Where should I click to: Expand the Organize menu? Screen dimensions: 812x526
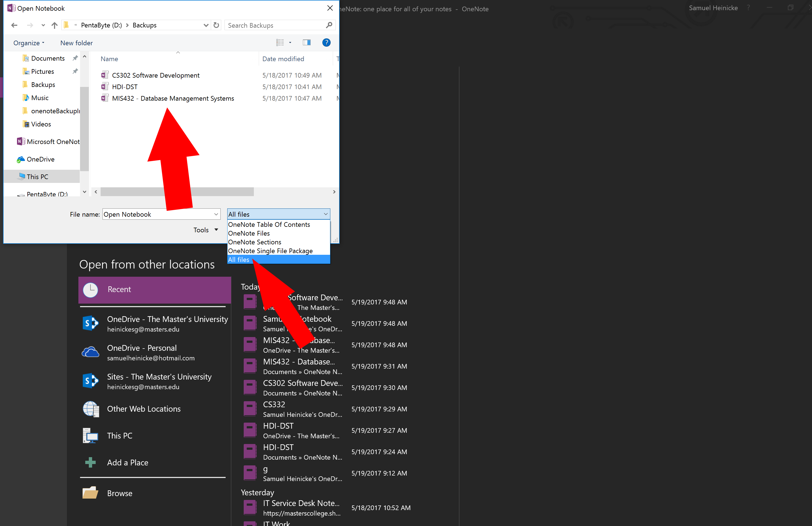tap(29, 43)
